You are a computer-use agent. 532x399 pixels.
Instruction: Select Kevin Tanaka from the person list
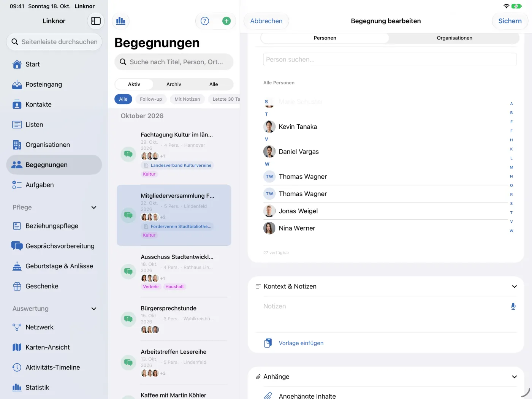pyautogui.click(x=385, y=127)
